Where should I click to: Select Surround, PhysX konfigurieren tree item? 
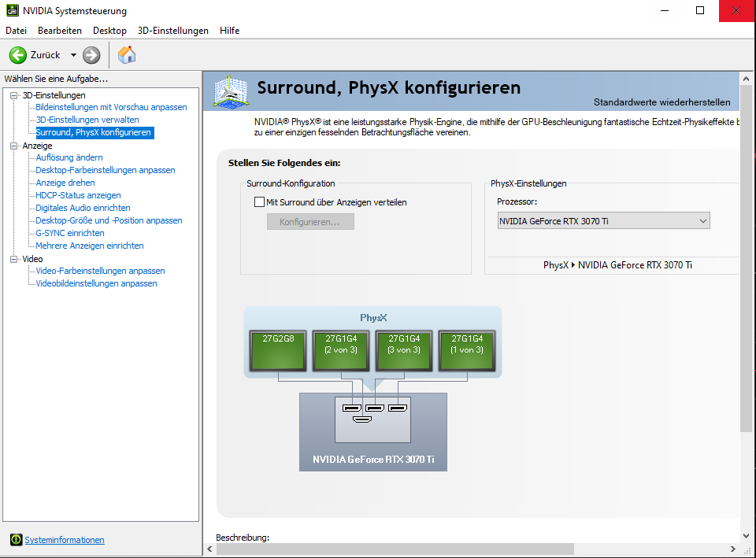click(94, 132)
